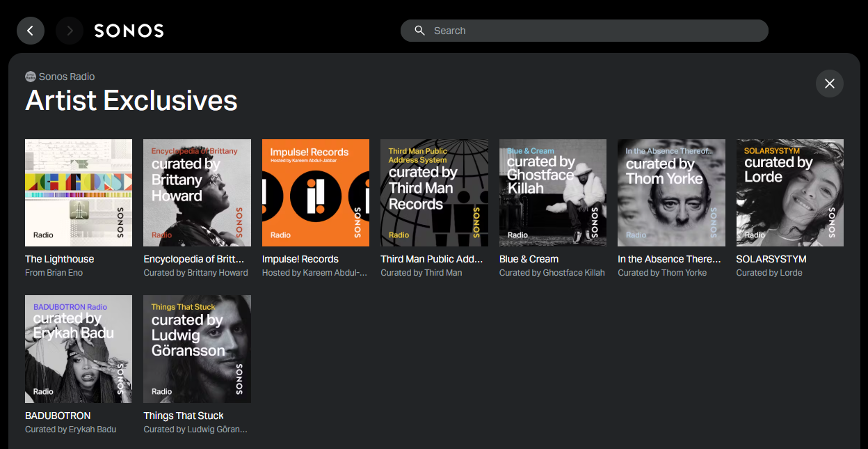
Task: Close the Artist Exclusives panel
Action: point(830,84)
